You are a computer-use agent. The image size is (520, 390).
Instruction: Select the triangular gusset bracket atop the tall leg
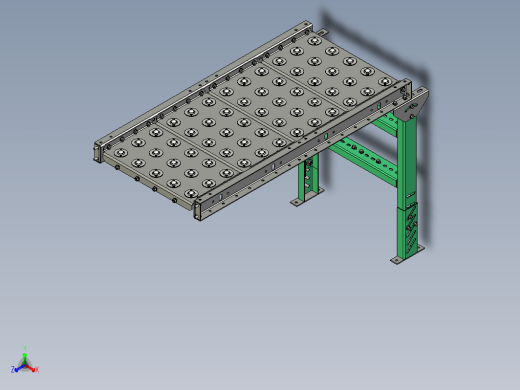pos(410,105)
